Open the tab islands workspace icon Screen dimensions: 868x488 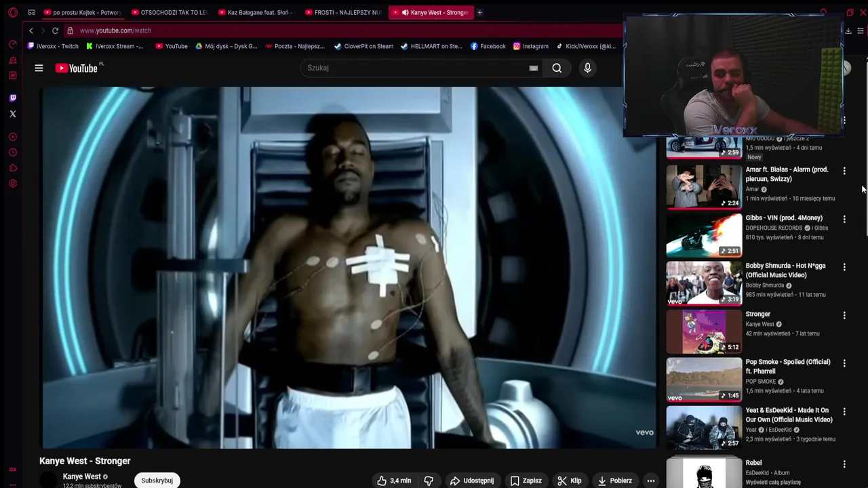tap(31, 12)
